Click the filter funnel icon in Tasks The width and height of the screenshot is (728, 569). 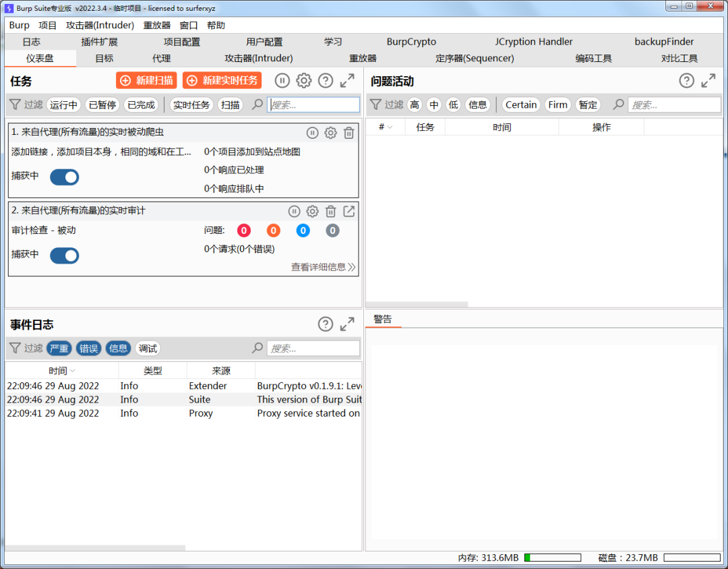click(15, 104)
